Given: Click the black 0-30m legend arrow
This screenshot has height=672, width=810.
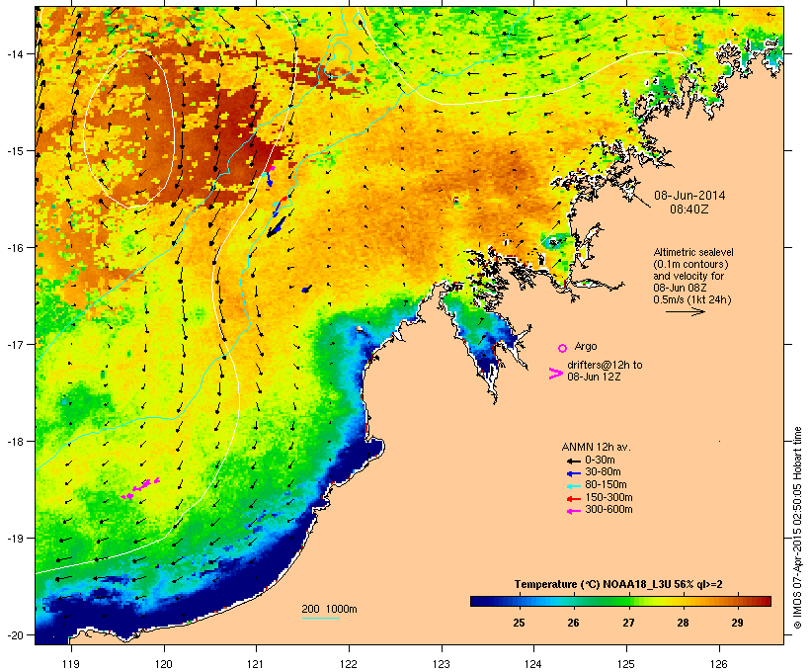Looking at the screenshot, I should click(573, 461).
